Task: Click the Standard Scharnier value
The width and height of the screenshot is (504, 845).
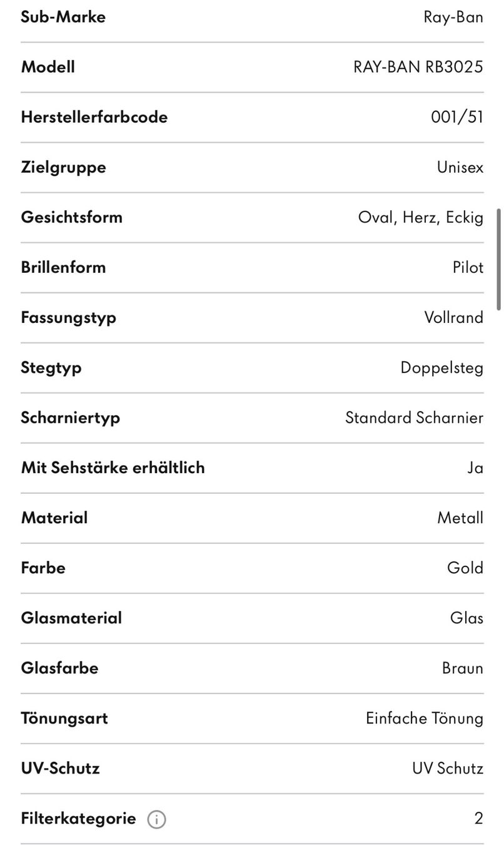Action: coord(415,417)
